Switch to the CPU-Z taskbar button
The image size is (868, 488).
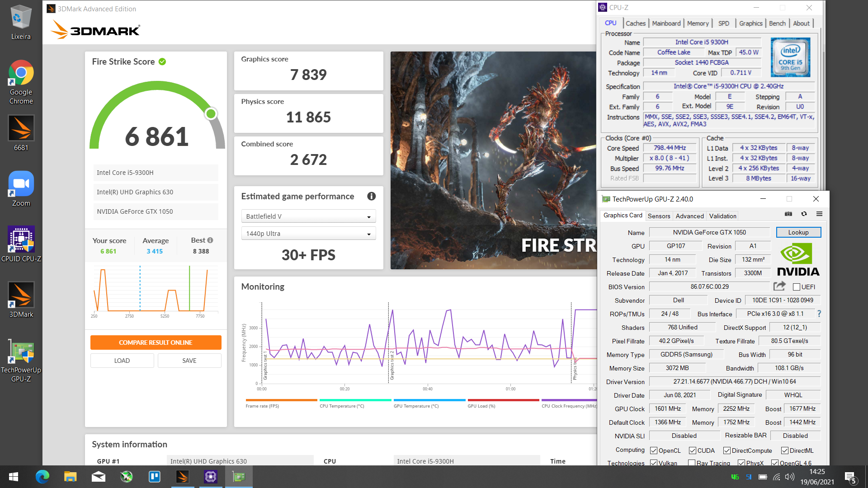[x=210, y=477]
